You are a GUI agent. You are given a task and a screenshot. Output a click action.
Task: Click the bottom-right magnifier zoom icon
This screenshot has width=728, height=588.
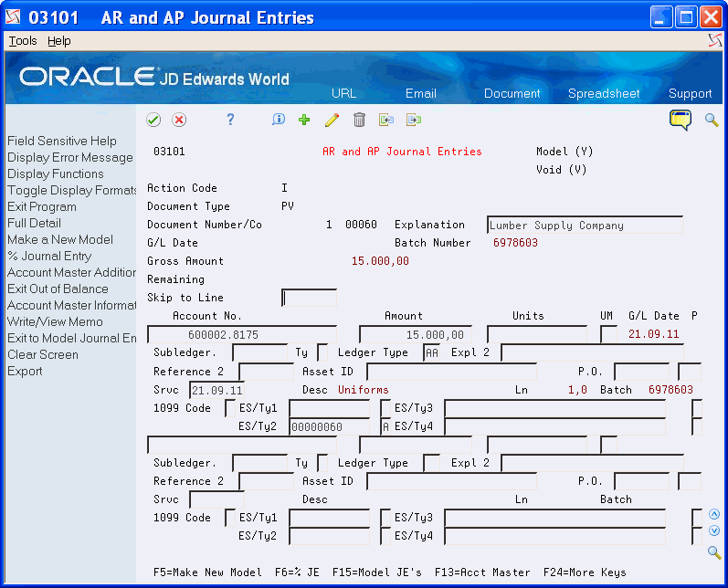point(714,552)
